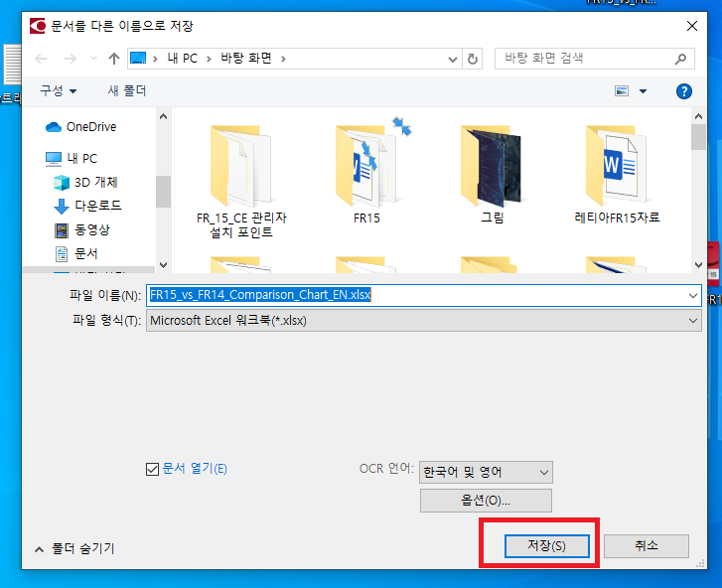Screen dimensions: 722x588
Task: Click the PC icon in address bar
Action: (138, 59)
